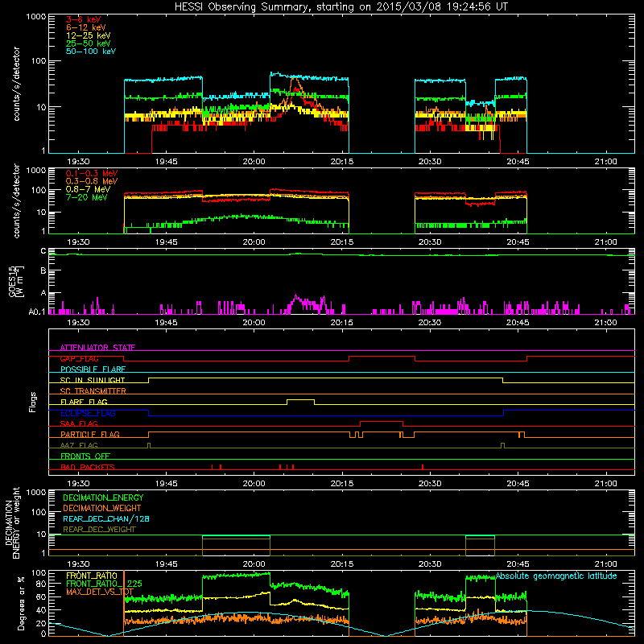This screenshot has height=644, width=644.
Task: Click the 20:45 tick label under the flags panel
Action: point(518,484)
